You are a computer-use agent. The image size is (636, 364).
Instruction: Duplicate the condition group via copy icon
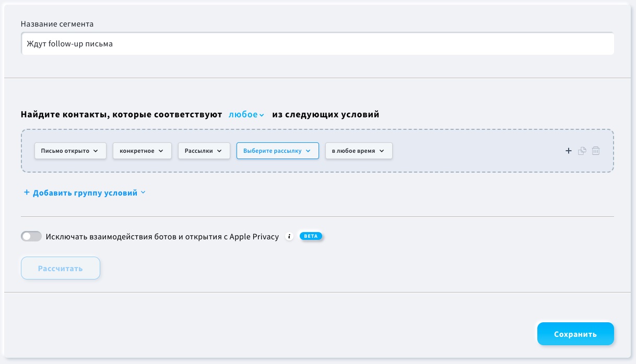click(x=582, y=151)
